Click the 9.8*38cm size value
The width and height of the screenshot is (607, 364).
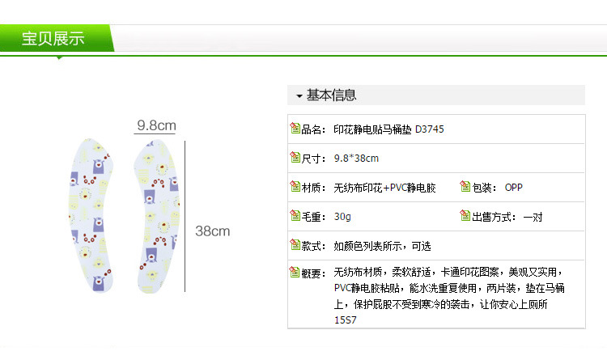pyautogui.click(x=356, y=159)
